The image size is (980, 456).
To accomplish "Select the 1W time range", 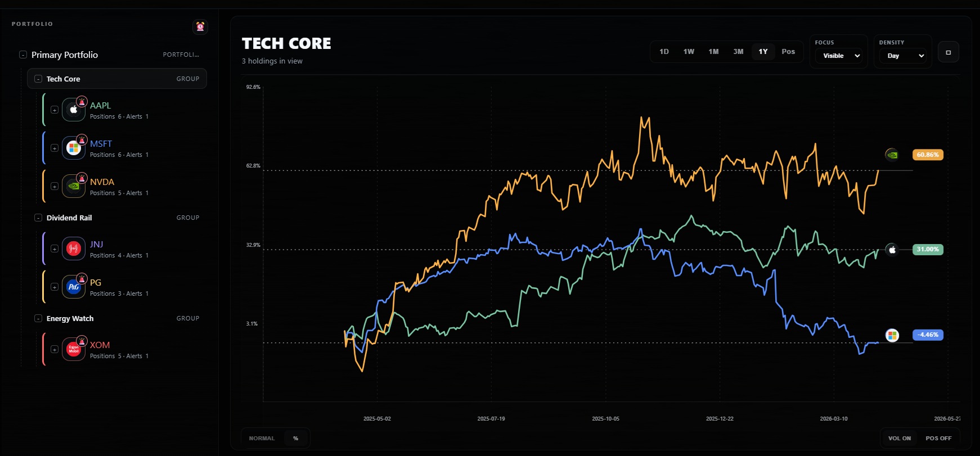I will 689,52.
